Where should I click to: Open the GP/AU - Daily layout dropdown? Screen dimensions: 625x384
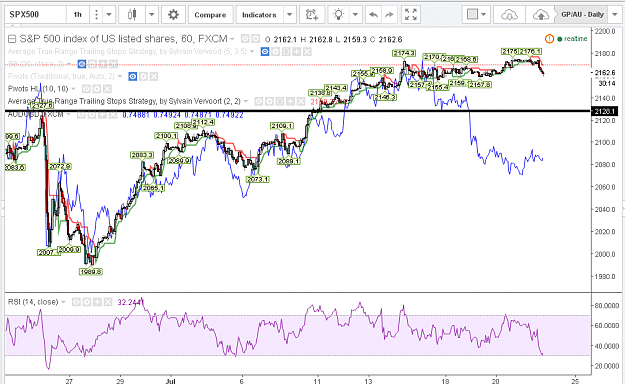pos(614,15)
